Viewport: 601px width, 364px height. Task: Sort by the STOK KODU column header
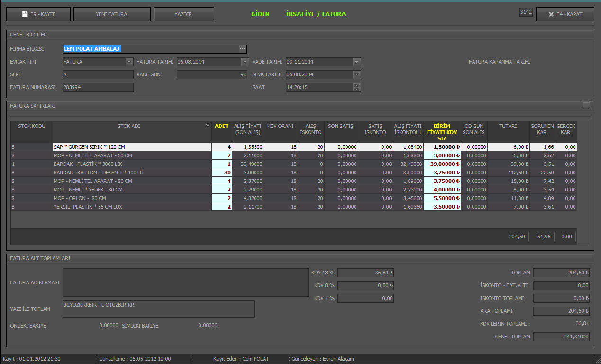[x=32, y=132]
